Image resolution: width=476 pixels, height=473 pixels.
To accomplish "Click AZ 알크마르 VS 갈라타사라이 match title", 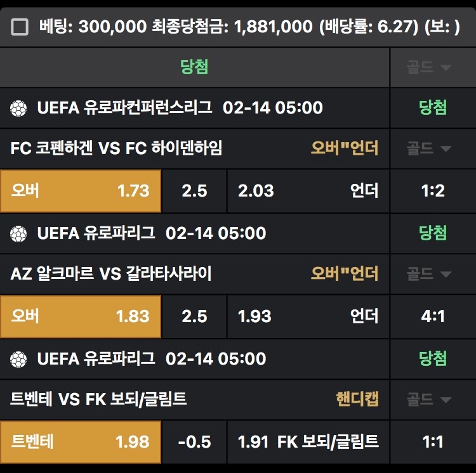I will click(111, 274).
